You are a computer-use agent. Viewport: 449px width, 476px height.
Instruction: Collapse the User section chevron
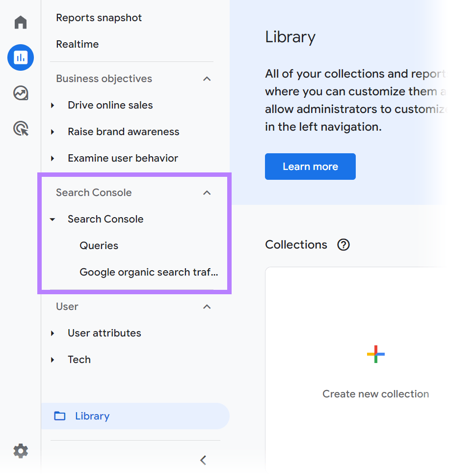[207, 307]
